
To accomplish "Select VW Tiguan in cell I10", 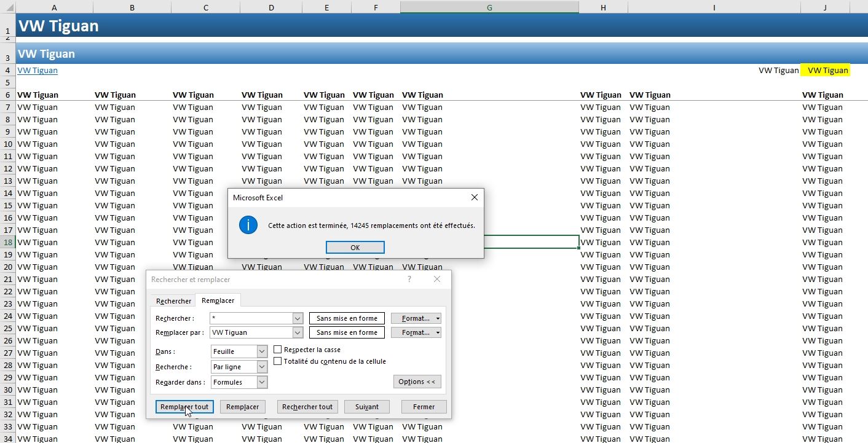I will (650, 144).
